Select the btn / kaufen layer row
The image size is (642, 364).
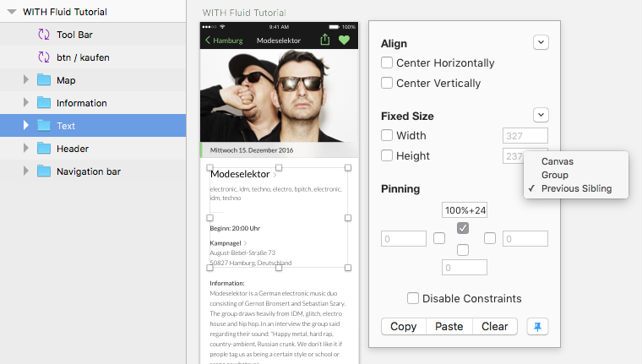[x=93, y=57]
